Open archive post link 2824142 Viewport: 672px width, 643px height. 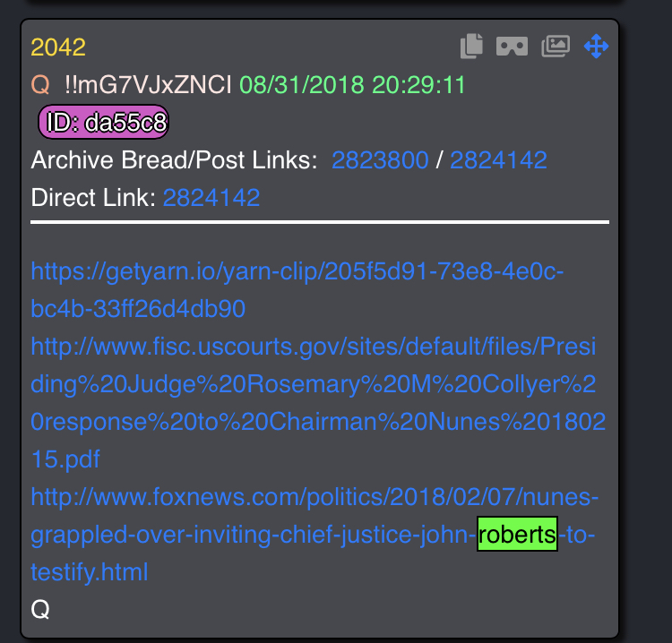click(x=498, y=160)
